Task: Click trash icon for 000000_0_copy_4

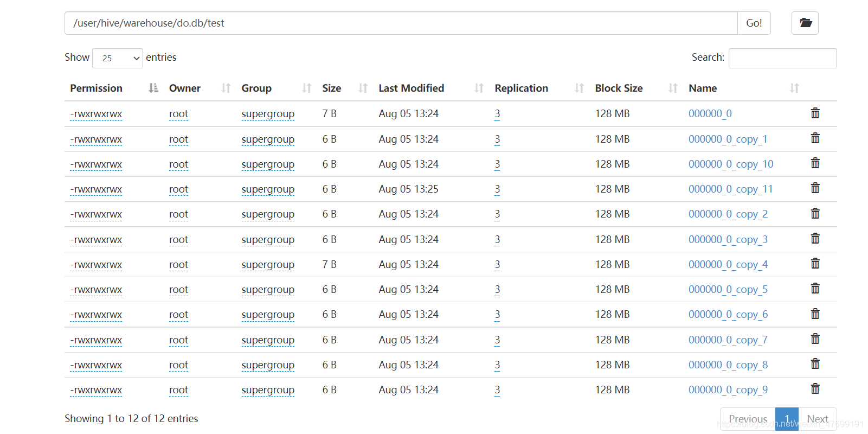Action: click(815, 264)
